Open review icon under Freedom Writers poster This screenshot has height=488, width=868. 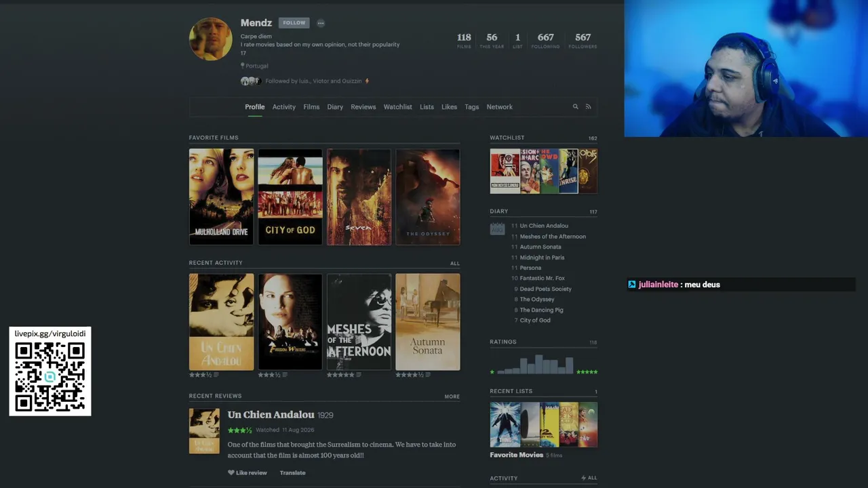(x=284, y=375)
